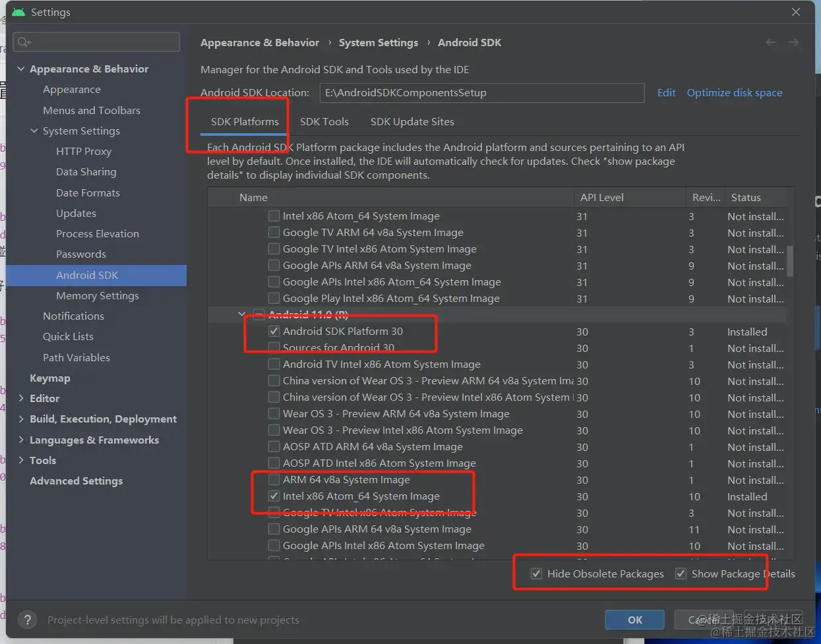Open help via the question mark button
Screen dimensions: 821x644
tap(27, 620)
